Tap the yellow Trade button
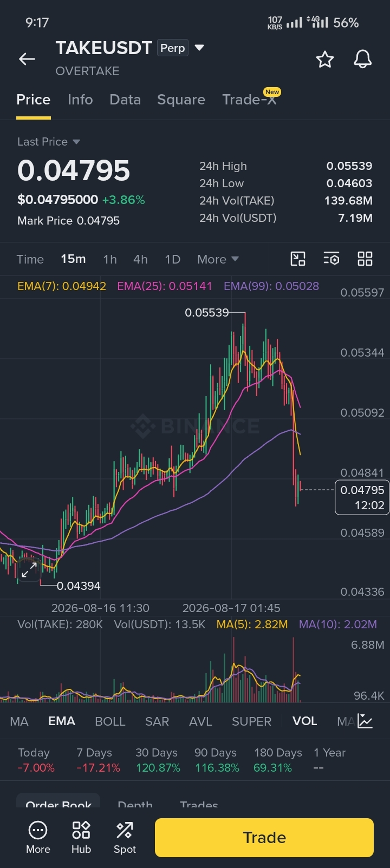This screenshot has width=390, height=868. tap(264, 838)
